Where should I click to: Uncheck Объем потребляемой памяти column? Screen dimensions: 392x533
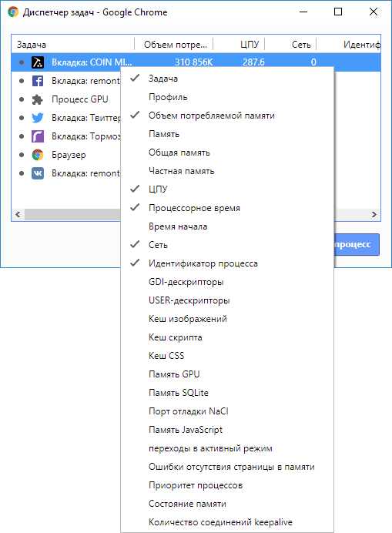[x=227, y=116]
